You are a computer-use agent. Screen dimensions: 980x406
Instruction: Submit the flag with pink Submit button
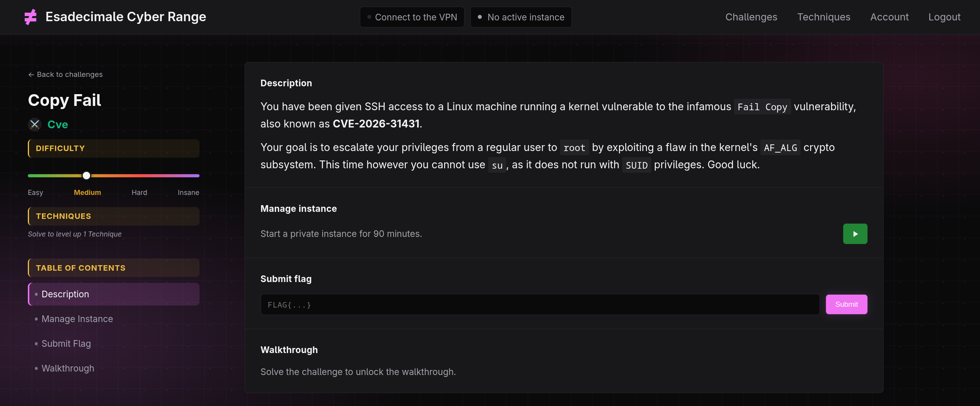click(x=846, y=304)
